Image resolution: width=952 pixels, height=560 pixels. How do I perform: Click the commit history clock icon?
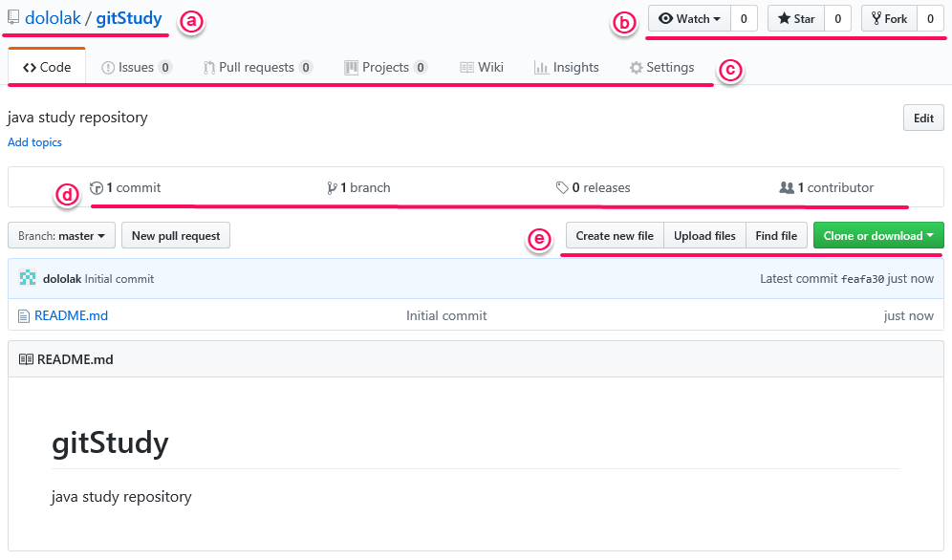point(96,188)
